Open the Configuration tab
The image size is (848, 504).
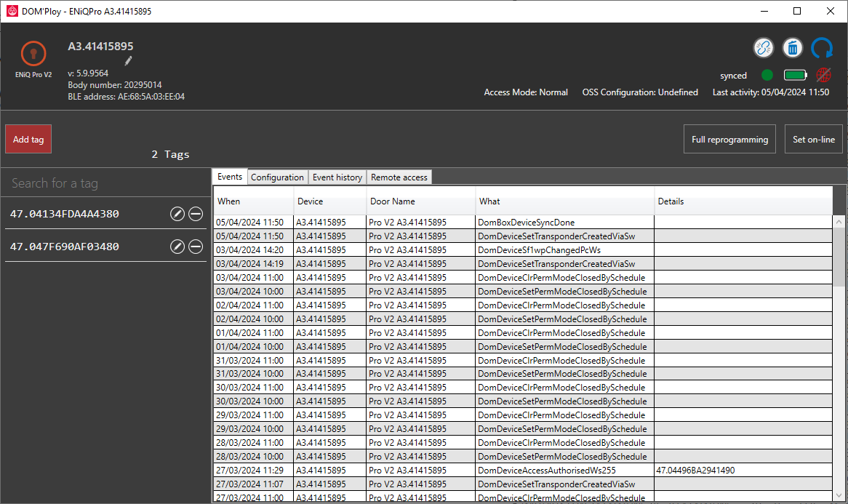[277, 177]
